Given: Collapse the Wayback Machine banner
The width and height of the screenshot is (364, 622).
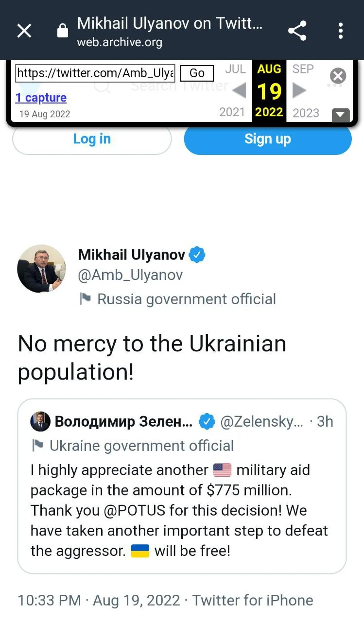Looking at the screenshot, I should click(x=341, y=115).
